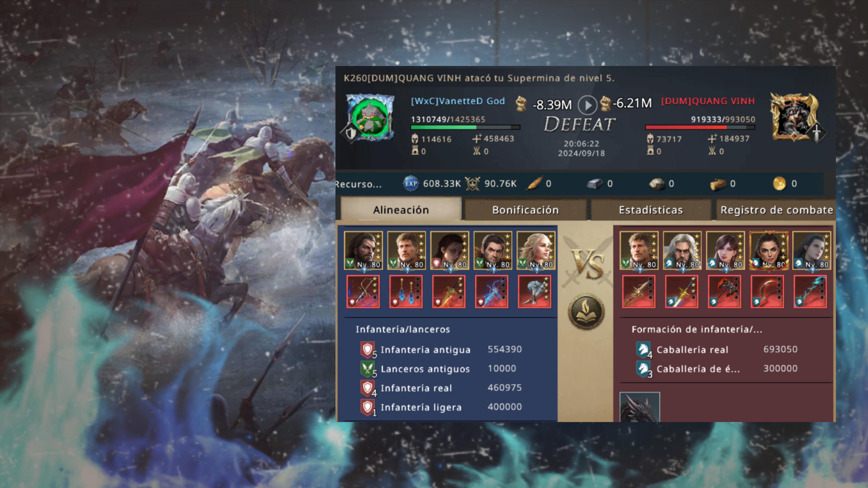Click the red battle axe equipment icon
This screenshot has width=868, height=488.
click(x=724, y=291)
